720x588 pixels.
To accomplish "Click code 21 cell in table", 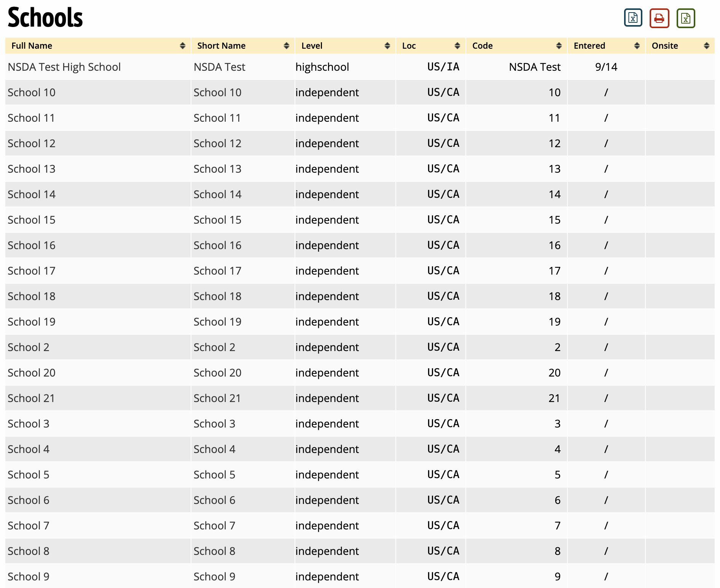I will point(554,398).
